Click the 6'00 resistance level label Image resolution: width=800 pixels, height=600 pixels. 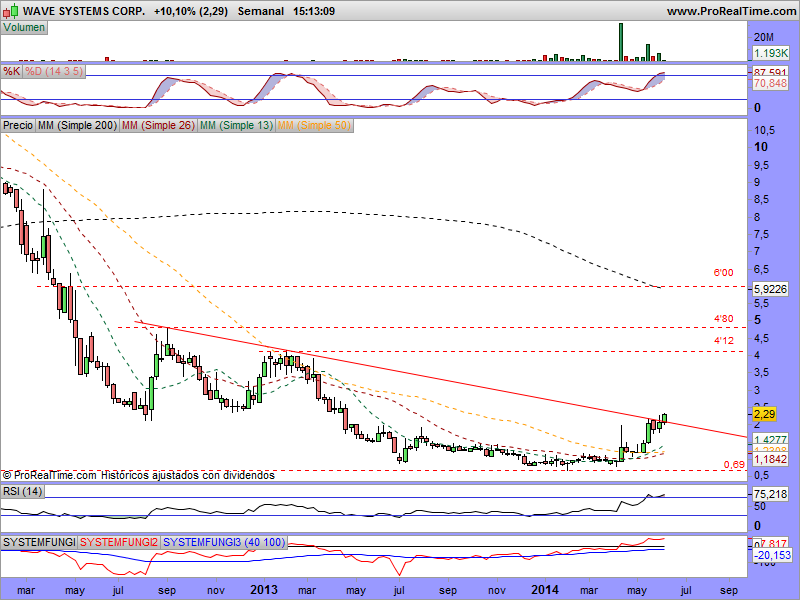point(723,273)
